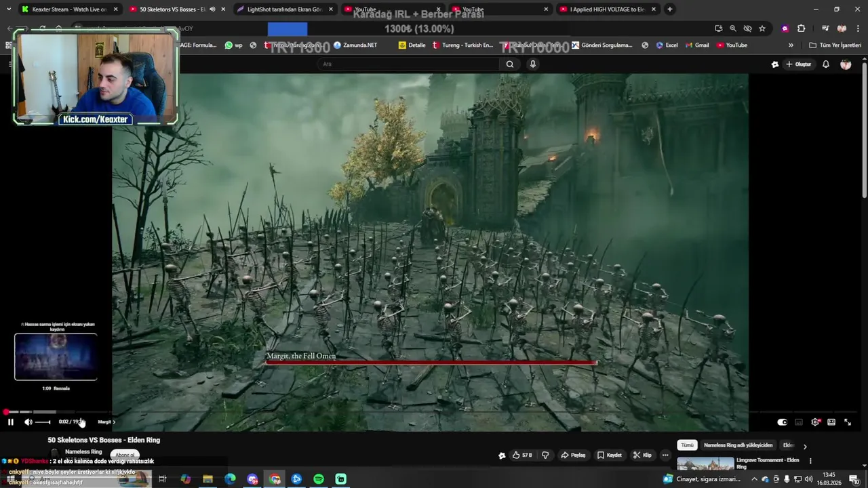The image size is (868, 488).
Task: Click the crossed-eye icon in address bar
Action: pos(747,28)
